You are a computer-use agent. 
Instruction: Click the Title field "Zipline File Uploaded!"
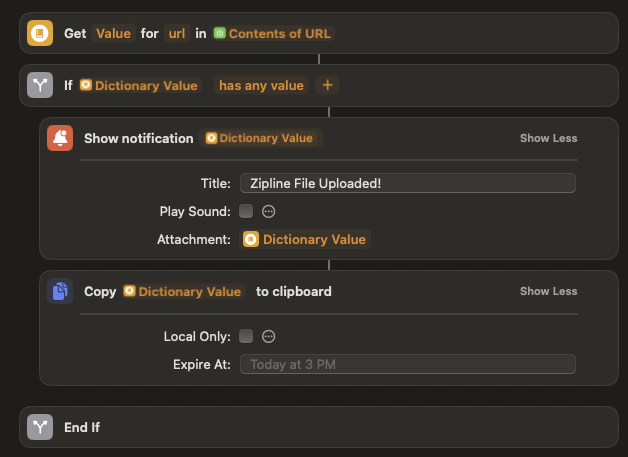click(407, 182)
